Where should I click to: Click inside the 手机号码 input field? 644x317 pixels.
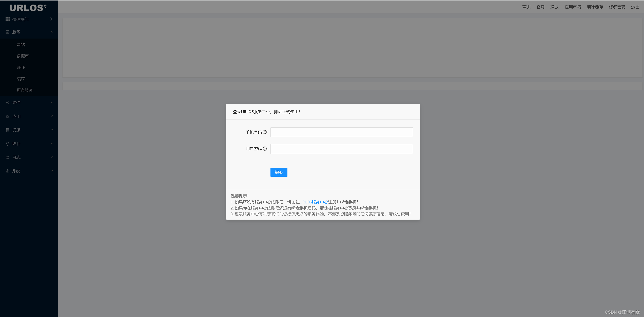click(x=341, y=132)
